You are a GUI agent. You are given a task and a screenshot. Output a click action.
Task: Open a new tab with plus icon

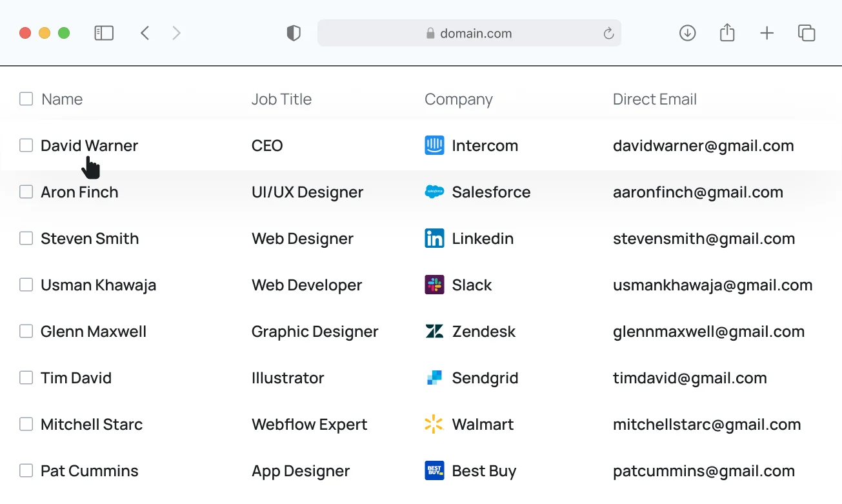(x=767, y=34)
